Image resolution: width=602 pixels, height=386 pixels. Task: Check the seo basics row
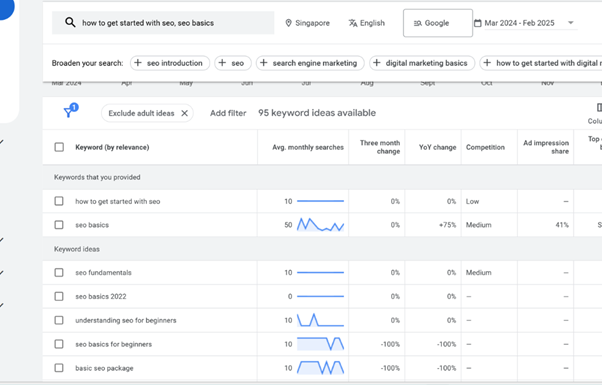click(x=59, y=225)
